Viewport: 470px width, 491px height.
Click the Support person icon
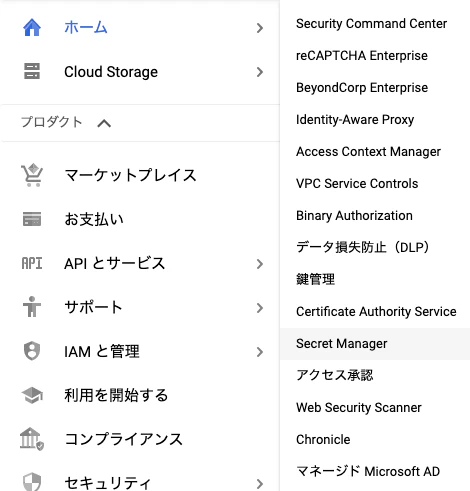[x=32, y=307]
